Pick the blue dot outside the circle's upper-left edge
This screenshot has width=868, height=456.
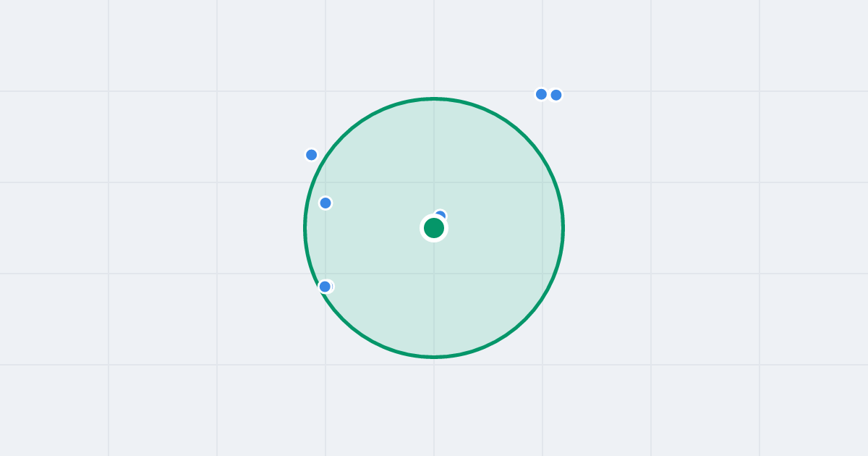click(x=312, y=155)
